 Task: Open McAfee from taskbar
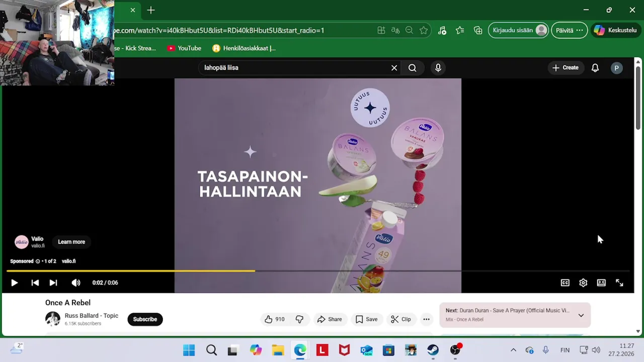(x=344, y=350)
